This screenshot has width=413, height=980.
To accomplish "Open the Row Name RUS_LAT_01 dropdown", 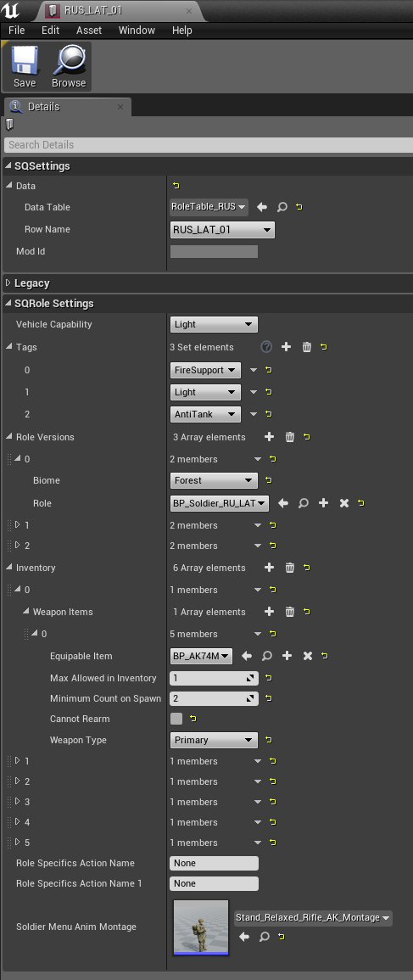I will point(222,229).
